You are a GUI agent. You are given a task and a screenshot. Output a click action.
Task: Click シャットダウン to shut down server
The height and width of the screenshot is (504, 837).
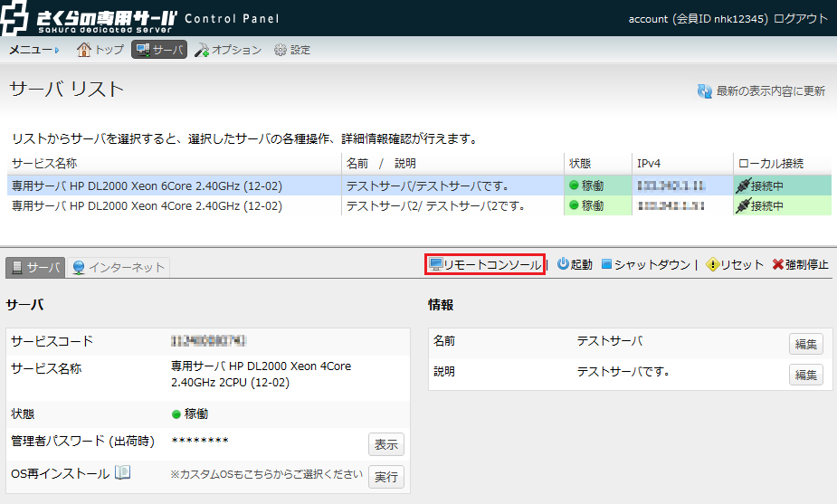pos(645,264)
